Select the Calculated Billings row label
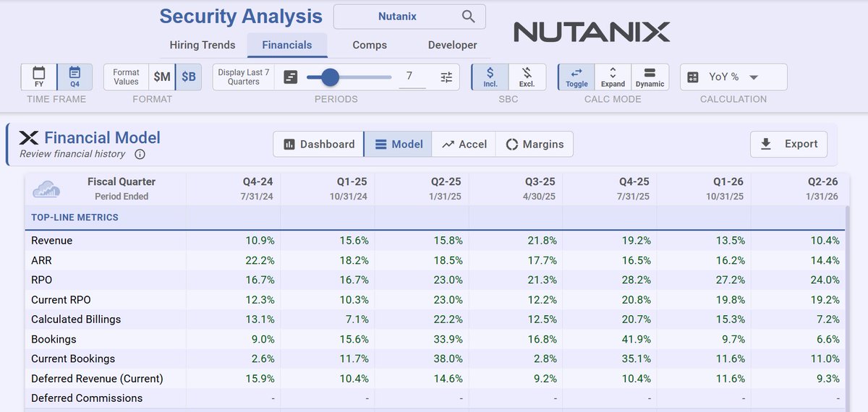This screenshot has width=868, height=412. pyautogui.click(x=76, y=319)
